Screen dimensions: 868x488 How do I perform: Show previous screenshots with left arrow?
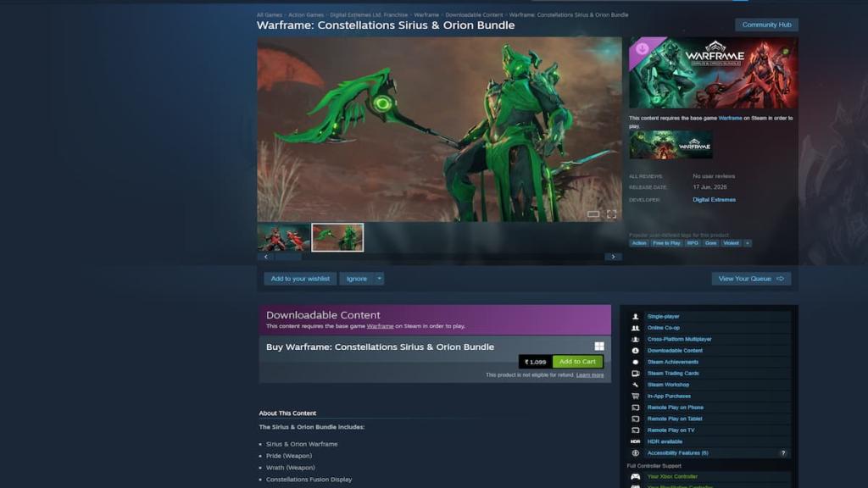265,257
